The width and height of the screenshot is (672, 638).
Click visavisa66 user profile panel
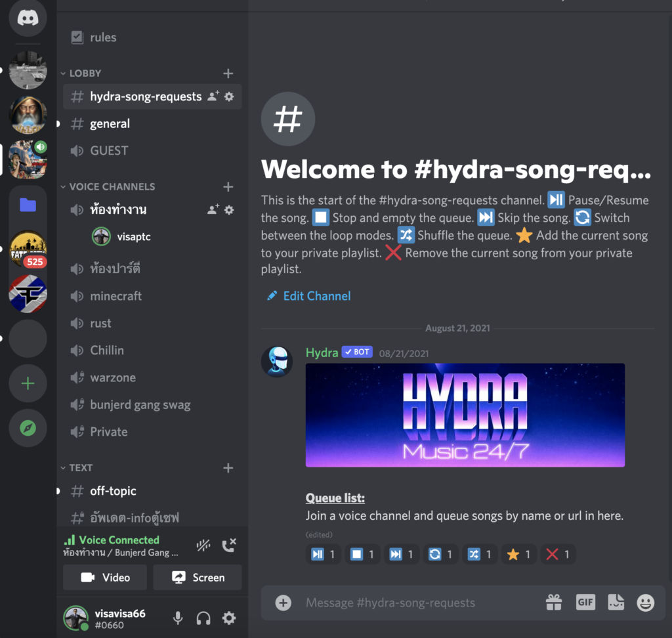(106, 618)
